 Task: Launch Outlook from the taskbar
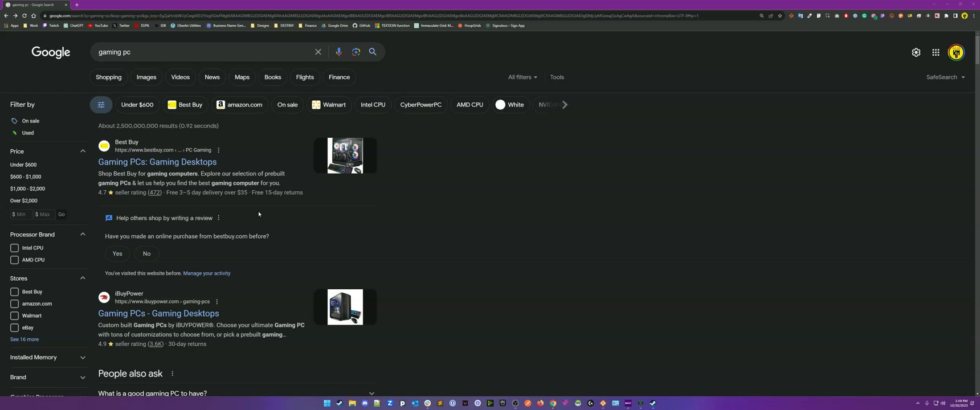tap(415, 403)
